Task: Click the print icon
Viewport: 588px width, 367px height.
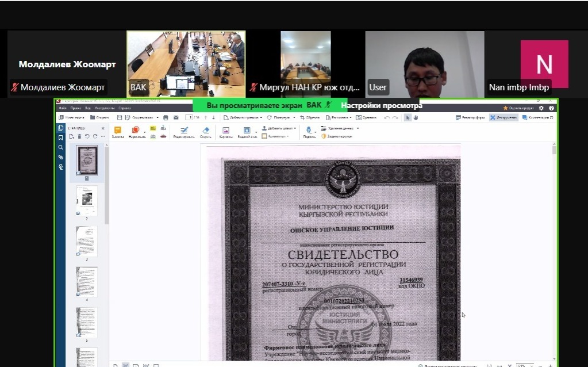Action: 166,117
